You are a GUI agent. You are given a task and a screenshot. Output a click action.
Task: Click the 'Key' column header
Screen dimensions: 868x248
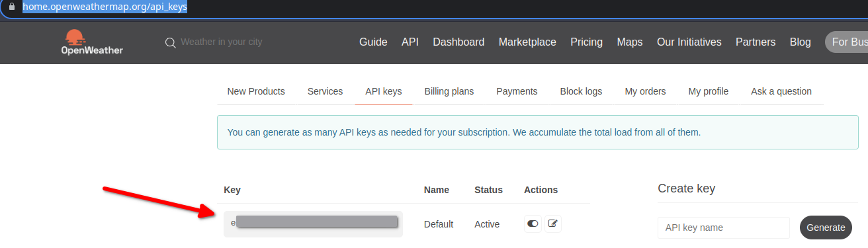tap(232, 190)
